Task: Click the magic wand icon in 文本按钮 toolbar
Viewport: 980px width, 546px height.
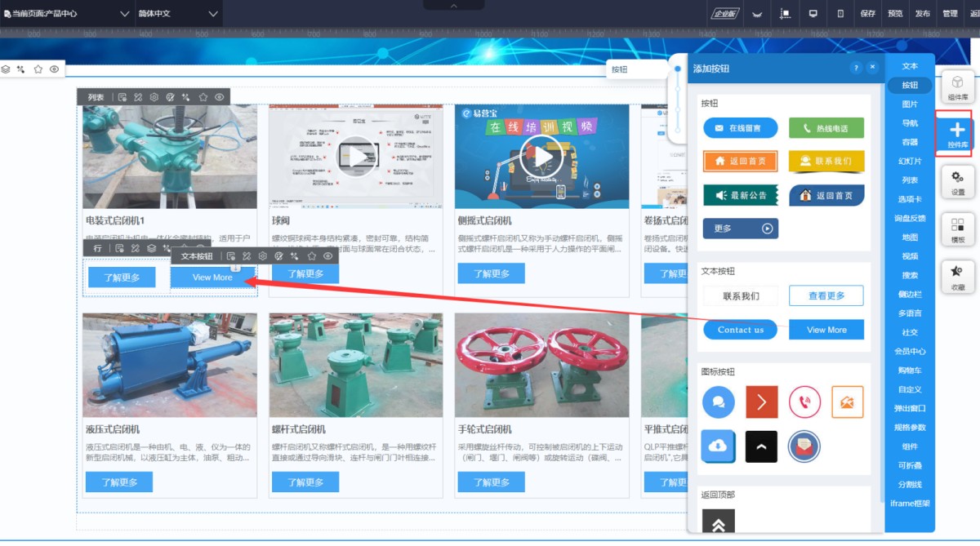Action: [295, 256]
